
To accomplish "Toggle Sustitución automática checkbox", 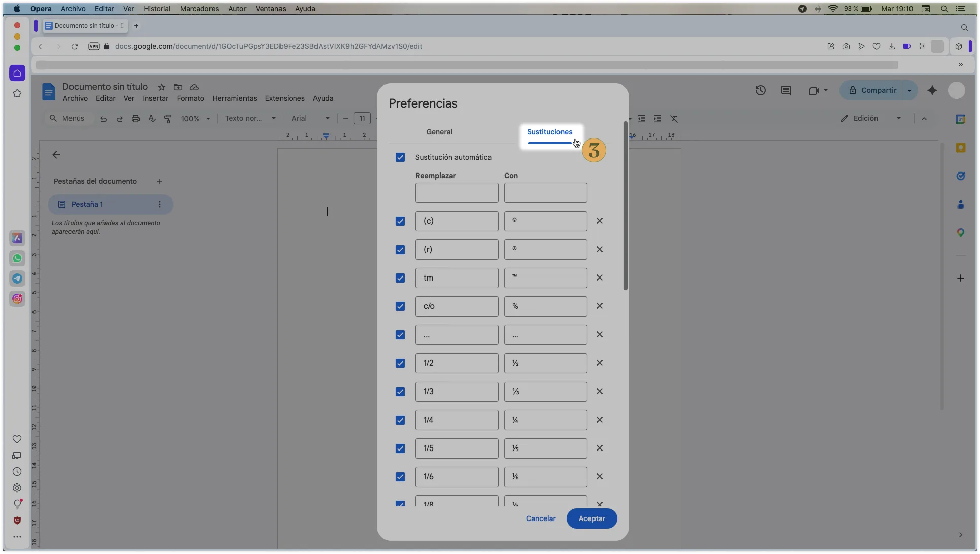I will point(400,157).
